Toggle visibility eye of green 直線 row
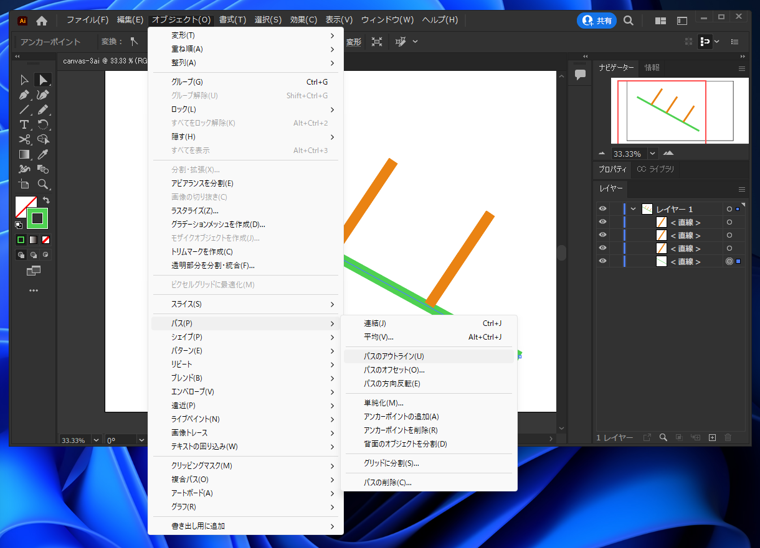760x548 pixels. (602, 261)
